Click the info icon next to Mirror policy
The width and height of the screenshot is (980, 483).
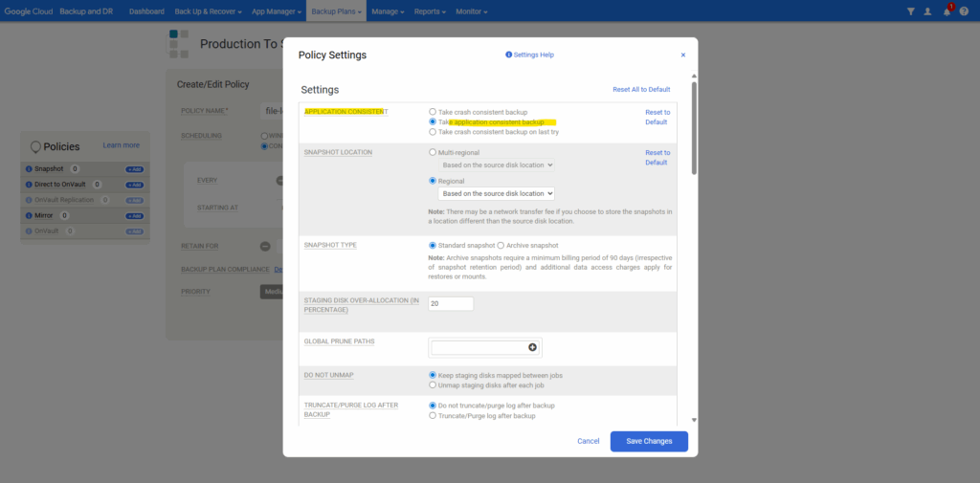click(29, 216)
